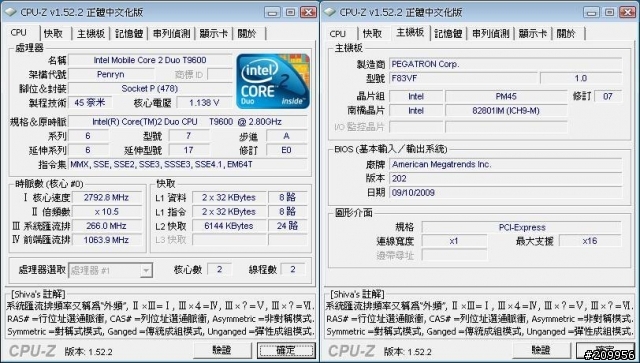Minimize the left CPU-Z window
Screen dimensions: 640x363
tap(273, 12)
